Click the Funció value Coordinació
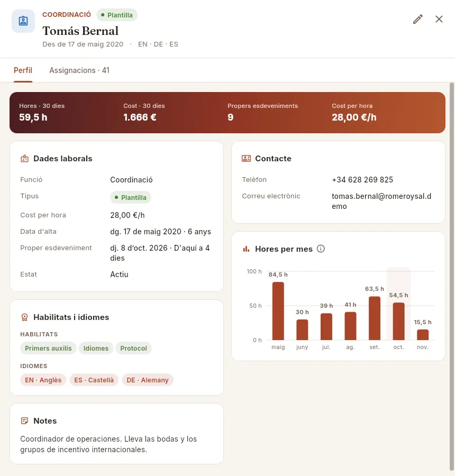Screen dimensions: 455x476 tap(132, 180)
